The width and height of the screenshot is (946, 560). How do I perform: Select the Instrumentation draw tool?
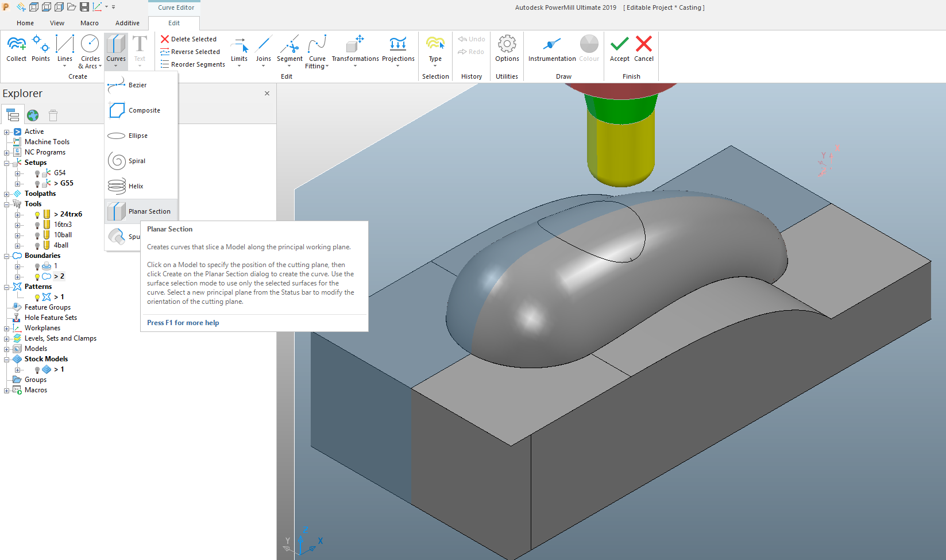[550, 51]
